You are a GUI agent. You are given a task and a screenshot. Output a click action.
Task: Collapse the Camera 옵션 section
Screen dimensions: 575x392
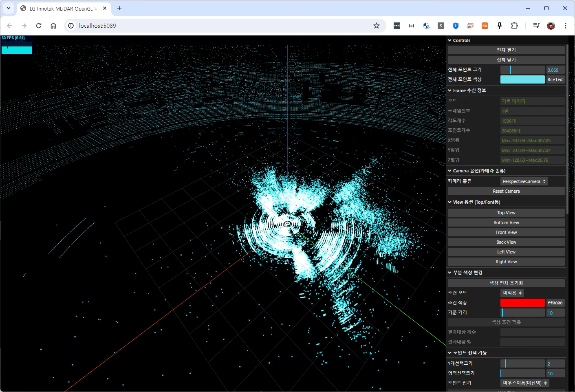507,171
